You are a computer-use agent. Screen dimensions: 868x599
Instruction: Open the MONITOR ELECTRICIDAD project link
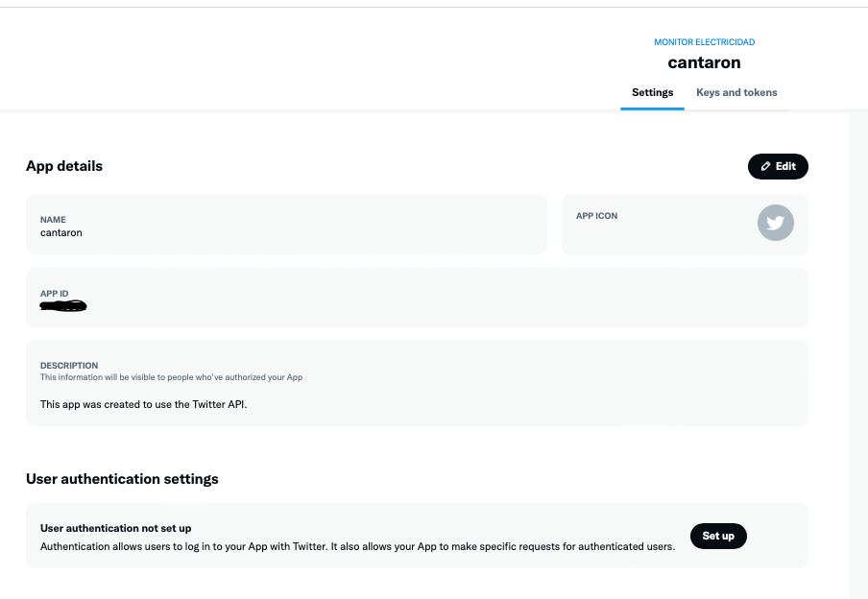704,42
